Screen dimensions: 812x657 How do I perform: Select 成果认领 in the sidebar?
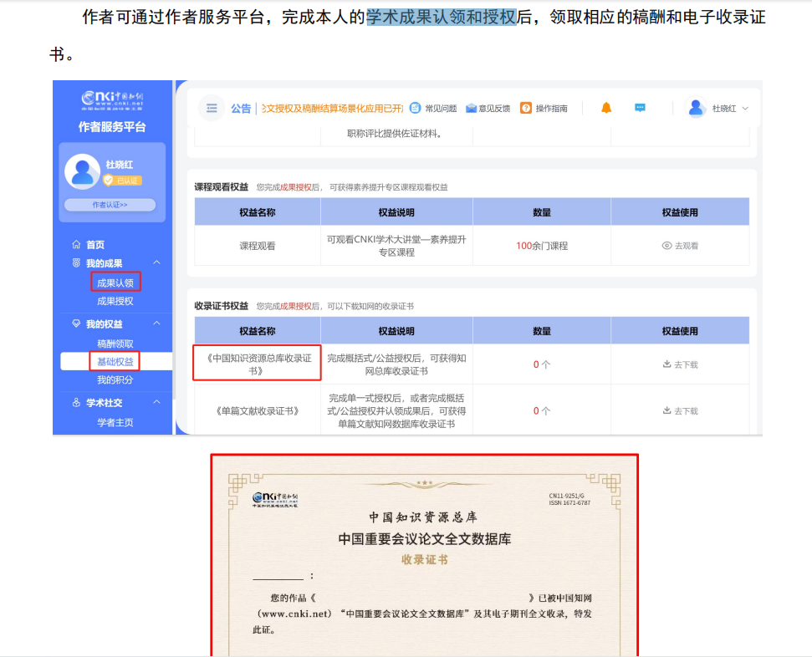pos(117,283)
